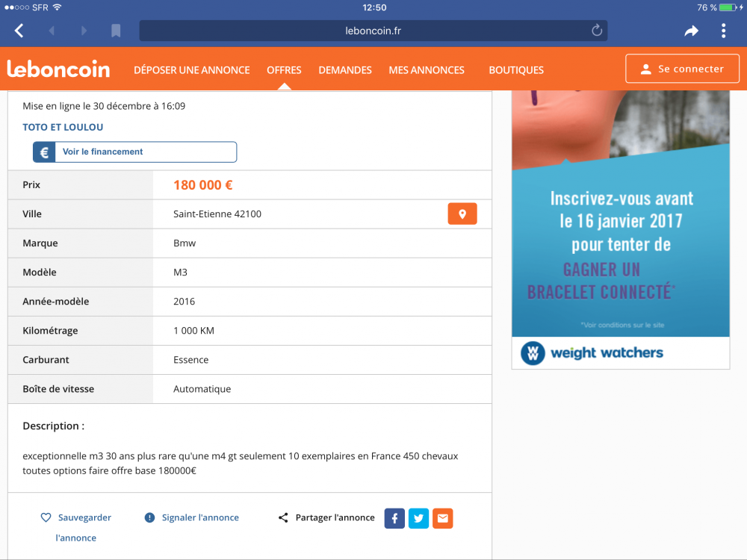Reload the page with the refresh icon
The width and height of the screenshot is (747, 560).
coord(596,31)
